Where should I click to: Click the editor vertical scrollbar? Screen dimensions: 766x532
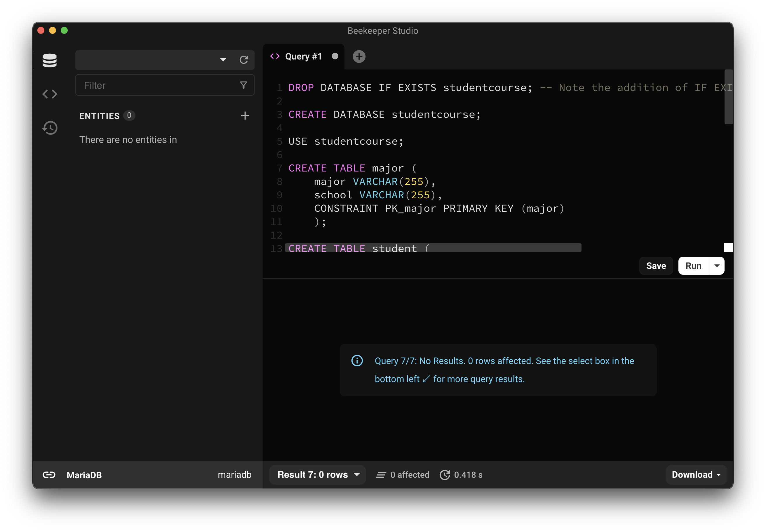pyautogui.click(x=728, y=97)
